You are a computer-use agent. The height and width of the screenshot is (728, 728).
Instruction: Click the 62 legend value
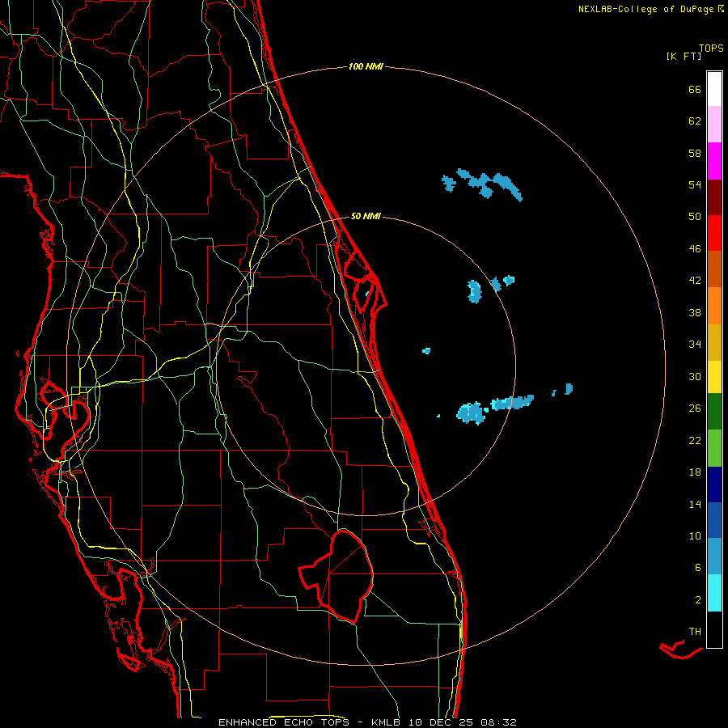[x=695, y=121]
